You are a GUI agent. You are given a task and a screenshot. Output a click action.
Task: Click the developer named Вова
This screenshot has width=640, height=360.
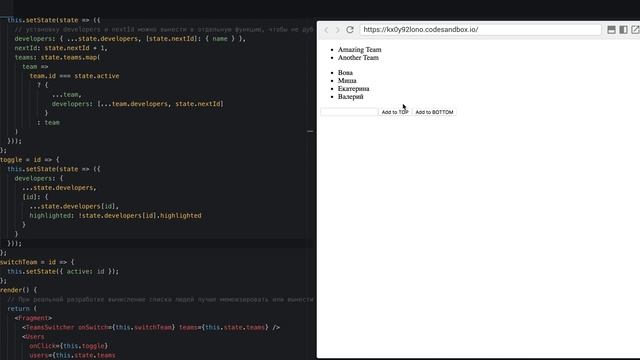[345, 73]
